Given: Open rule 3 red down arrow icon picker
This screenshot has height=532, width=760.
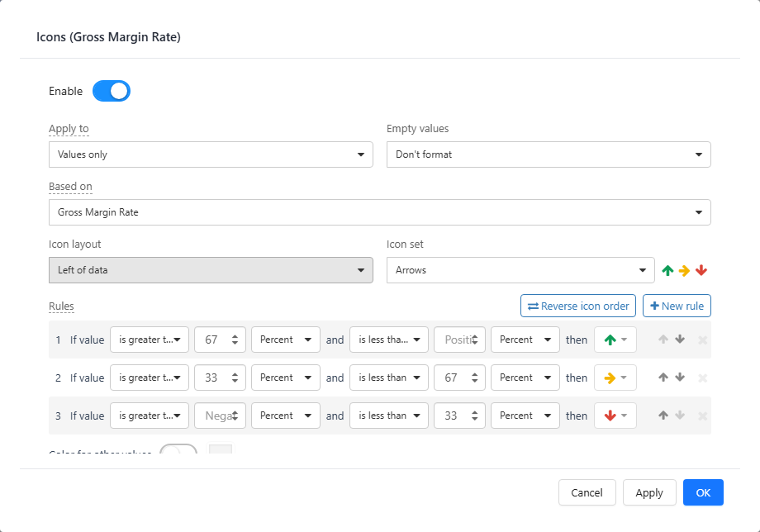Looking at the screenshot, I should coord(615,416).
